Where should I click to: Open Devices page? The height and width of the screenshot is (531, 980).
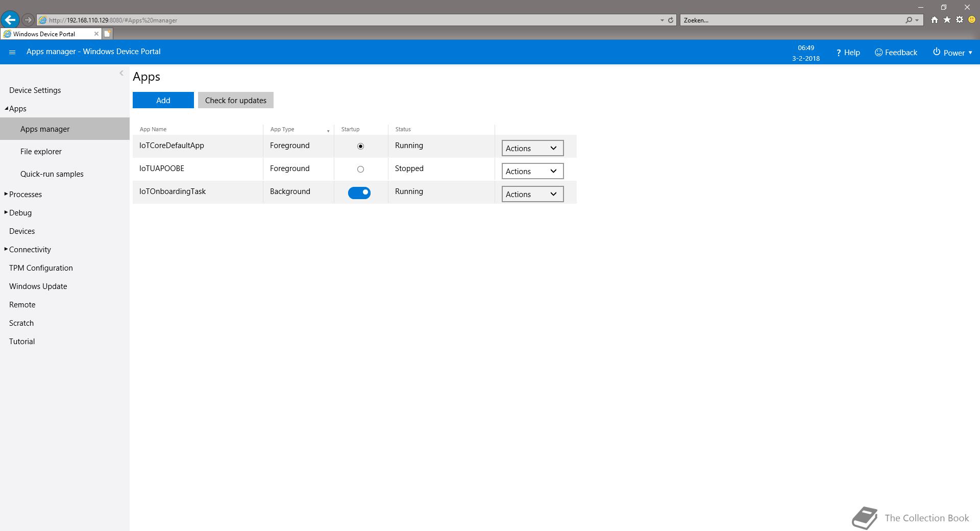coord(22,231)
